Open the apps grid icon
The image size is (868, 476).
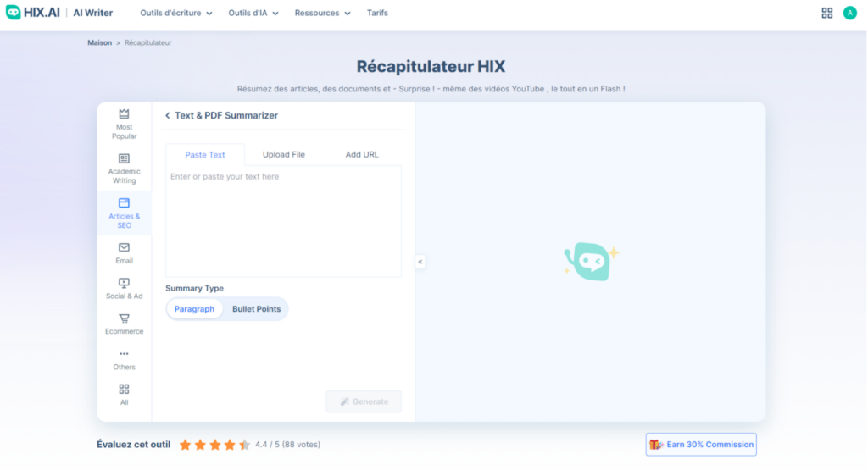click(826, 14)
